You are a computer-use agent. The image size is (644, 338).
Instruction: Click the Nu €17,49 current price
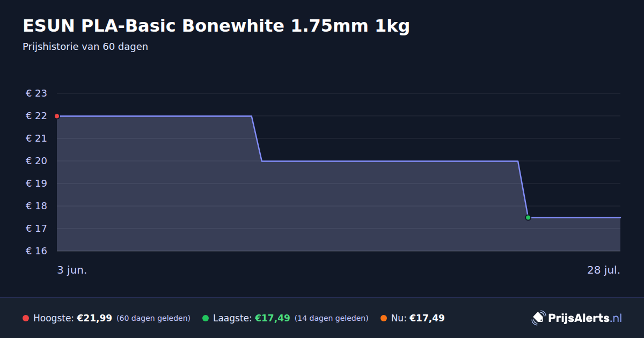point(427,318)
